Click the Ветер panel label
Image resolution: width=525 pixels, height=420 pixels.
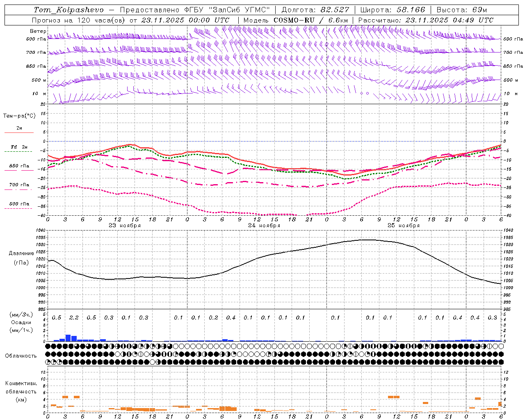tap(38, 31)
